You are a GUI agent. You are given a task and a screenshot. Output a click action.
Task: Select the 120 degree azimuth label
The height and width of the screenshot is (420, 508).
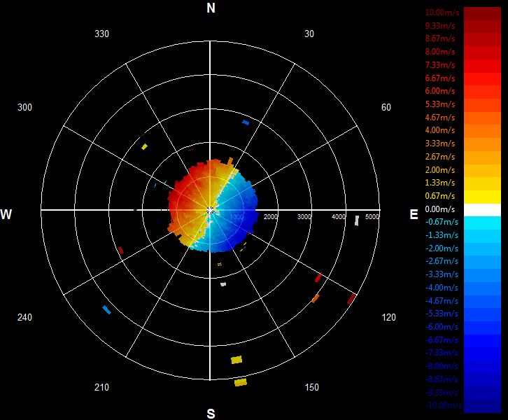389,317
